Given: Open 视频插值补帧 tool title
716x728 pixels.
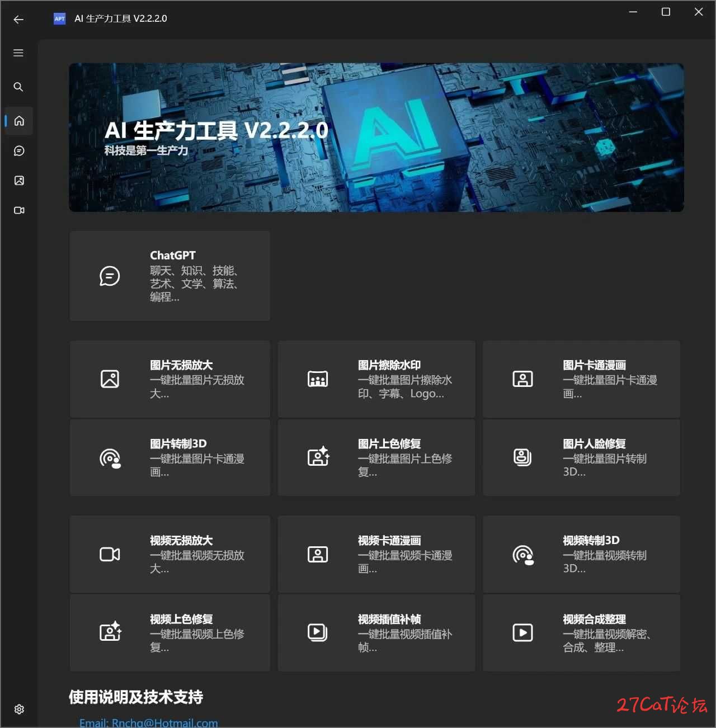Looking at the screenshot, I should point(389,620).
